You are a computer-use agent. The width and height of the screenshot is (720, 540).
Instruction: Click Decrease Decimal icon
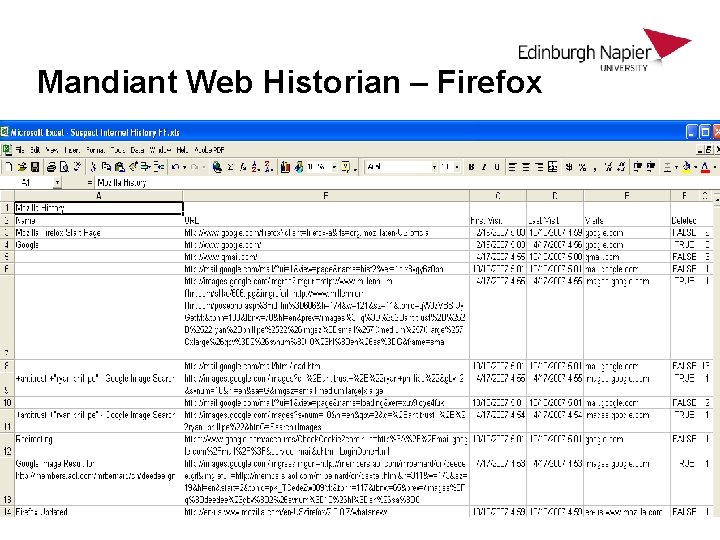click(621, 167)
